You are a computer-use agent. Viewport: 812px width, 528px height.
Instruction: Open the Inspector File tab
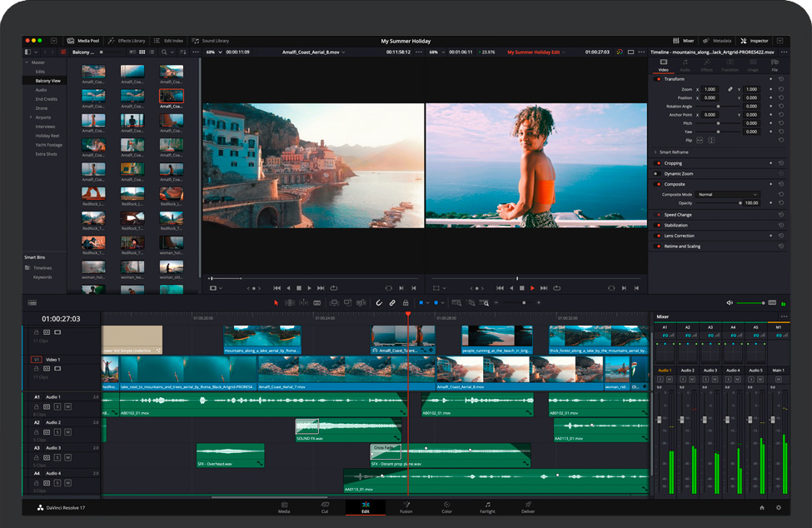click(x=775, y=66)
